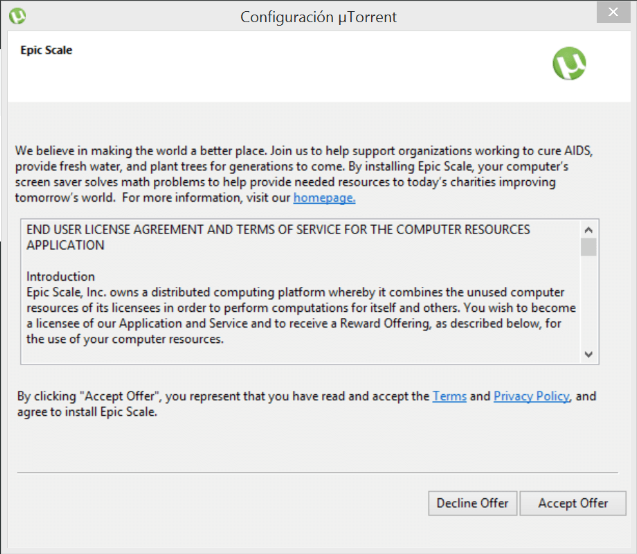Viewport: 637px width, 554px height.
Task: Click the 'agree to install Epic Scale' text
Action: tap(87, 412)
